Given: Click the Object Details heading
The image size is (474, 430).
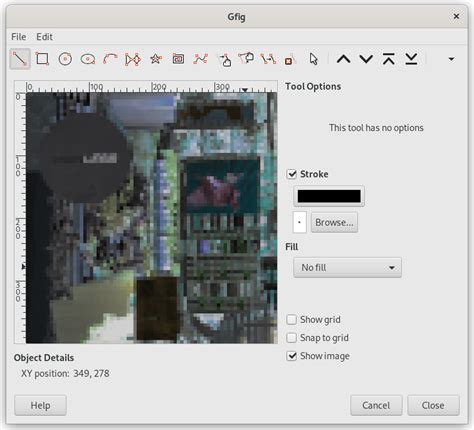Looking at the screenshot, I should click(x=44, y=358).
